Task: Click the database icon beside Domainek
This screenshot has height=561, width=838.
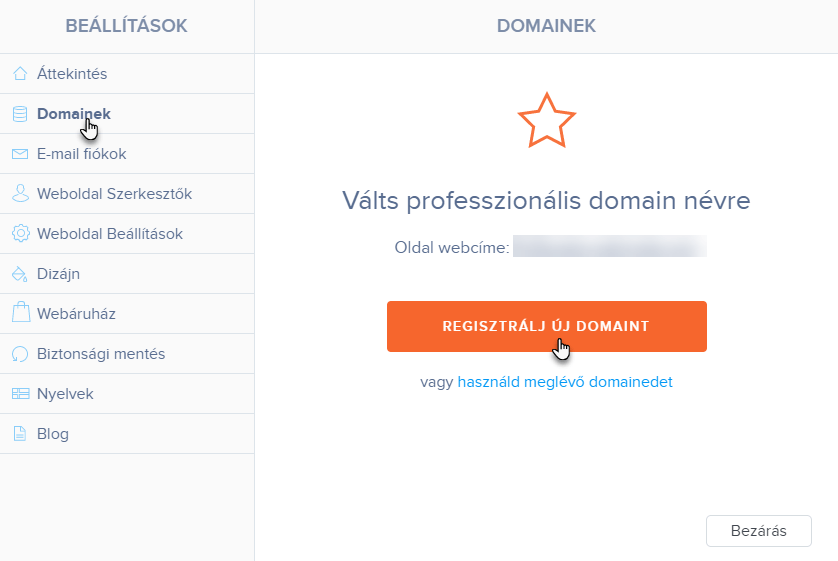Action: click(20, 114)
